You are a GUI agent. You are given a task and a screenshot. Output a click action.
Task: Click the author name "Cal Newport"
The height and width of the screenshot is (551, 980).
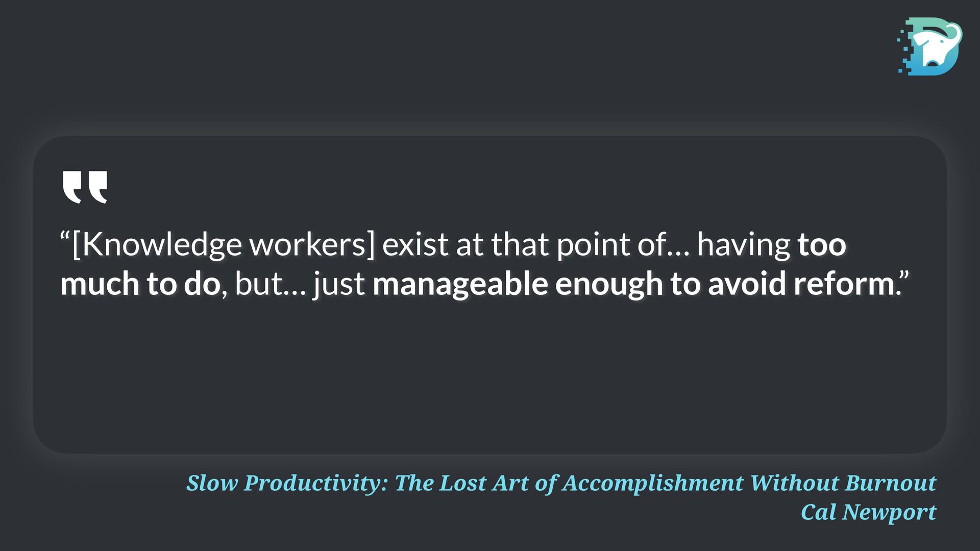[x=868, y=512]
